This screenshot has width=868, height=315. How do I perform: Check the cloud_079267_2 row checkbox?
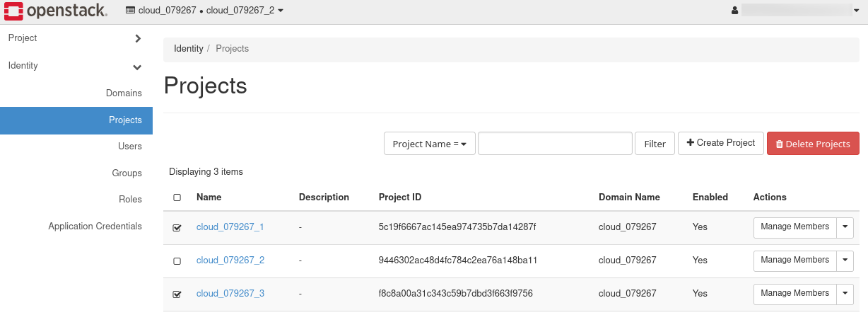[x=177, y=261]
